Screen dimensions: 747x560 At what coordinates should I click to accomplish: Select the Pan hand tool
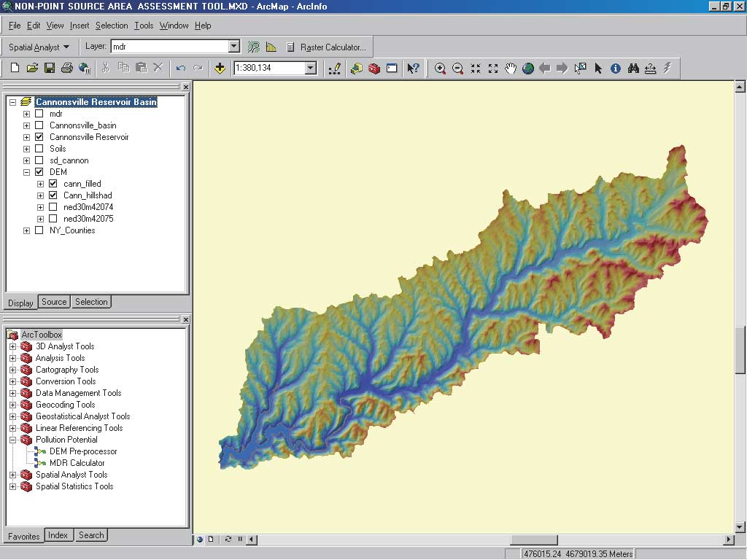(511, 69)
